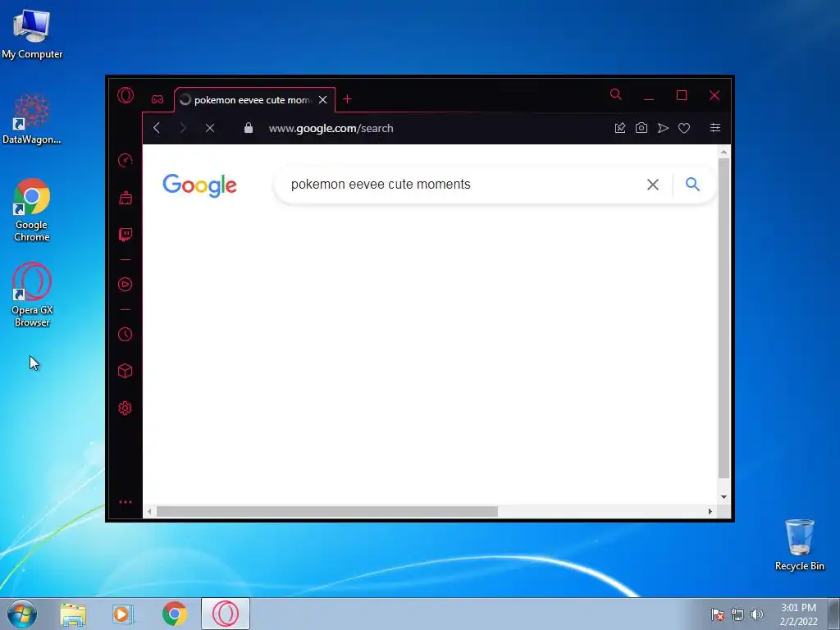This screenshot has width=840, height=630.
Task: Open tab search magnifier in title bar
Action: click(x=616, y=95)
